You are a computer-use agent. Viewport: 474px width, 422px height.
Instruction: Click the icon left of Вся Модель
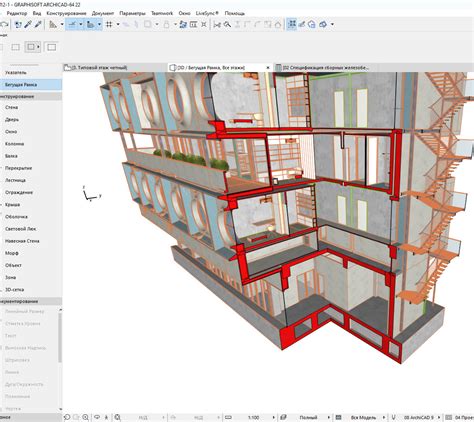coord(339,417)
